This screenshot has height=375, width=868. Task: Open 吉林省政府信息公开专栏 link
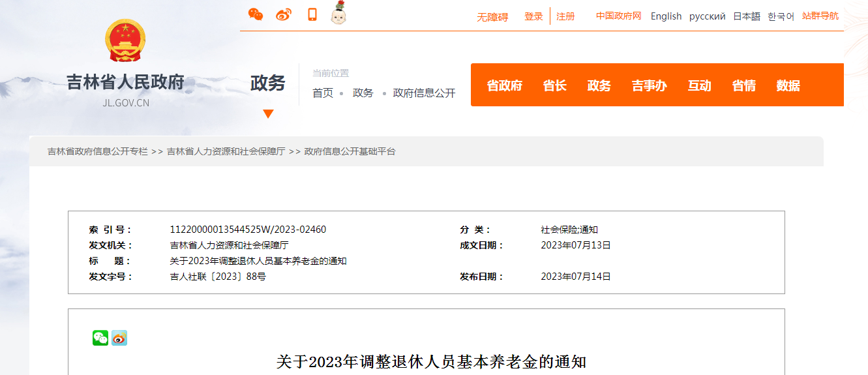click(x=98, y=151)
